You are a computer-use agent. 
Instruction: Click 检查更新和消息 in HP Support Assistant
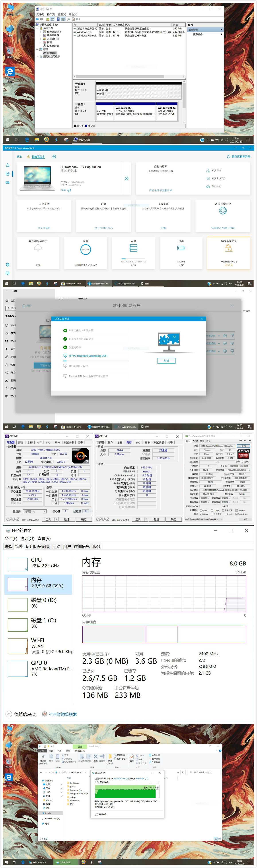tap(238, 156)
